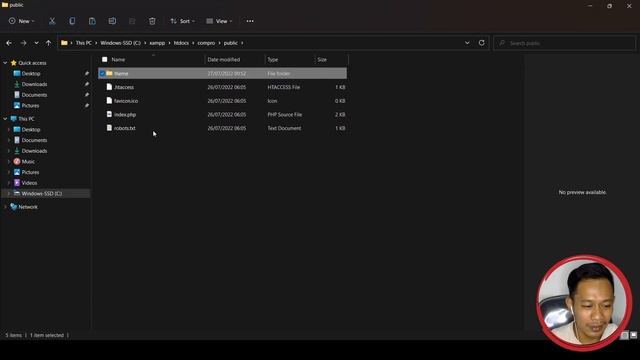Click This PC in the address bar

(x=84, y=43)
